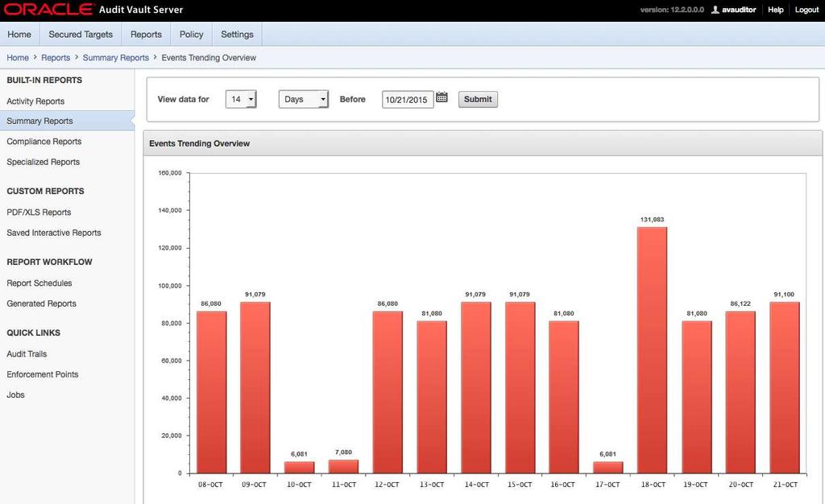
Task: Click the 13-OCT bar in the chart
Action: click(x=432, y=397)
